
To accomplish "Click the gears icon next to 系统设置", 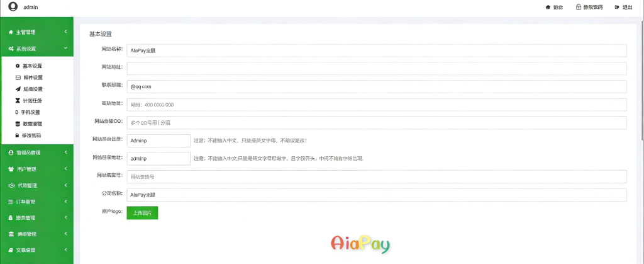I will click(x=11, y=49).
